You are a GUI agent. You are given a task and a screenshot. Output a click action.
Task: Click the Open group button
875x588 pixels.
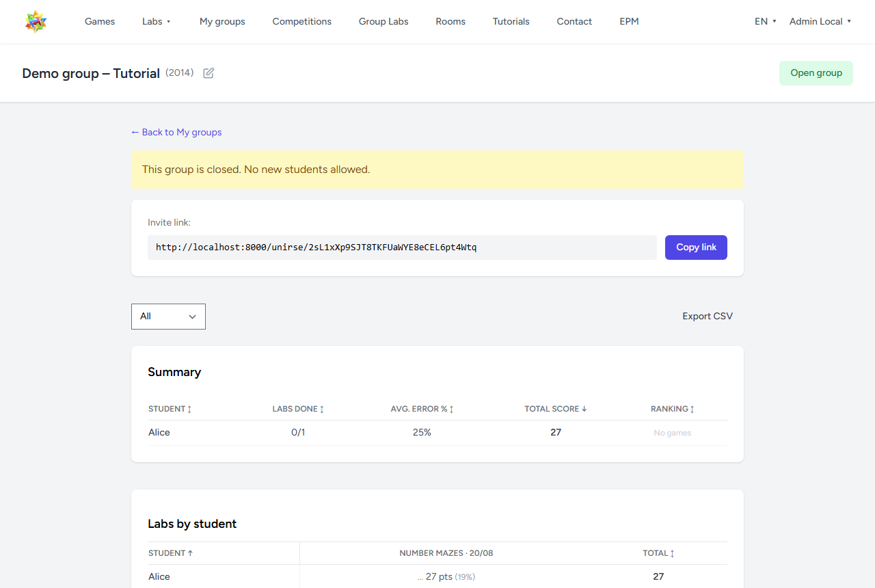(x=816, y=73)
